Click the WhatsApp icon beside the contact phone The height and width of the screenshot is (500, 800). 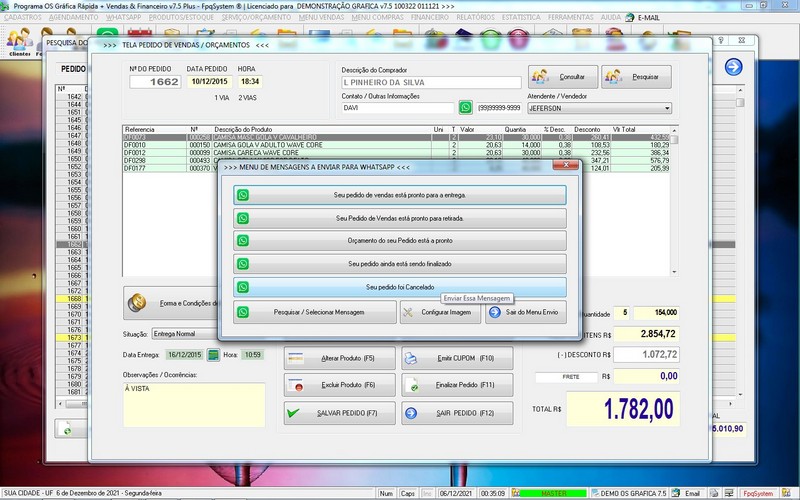(x=465, y=107)
